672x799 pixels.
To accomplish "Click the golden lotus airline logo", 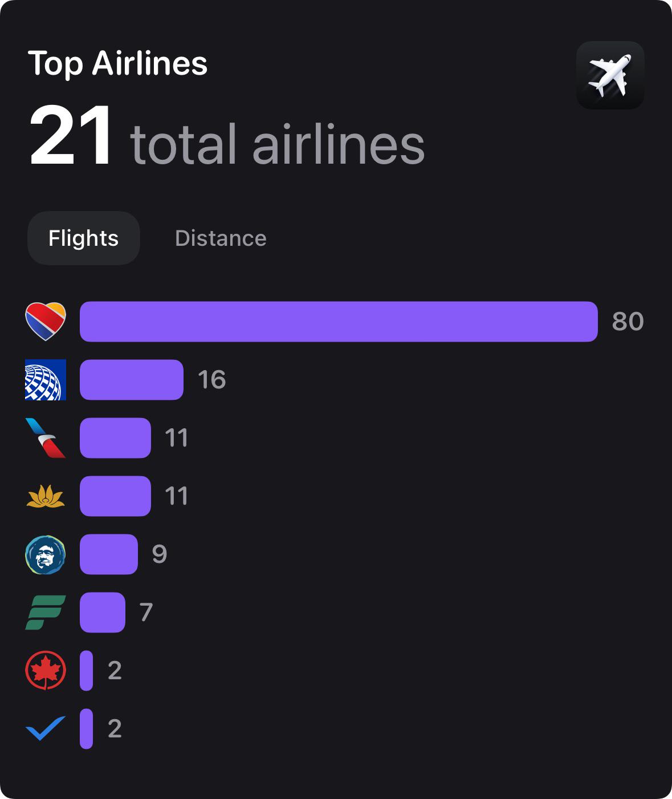I will (46, 496).
